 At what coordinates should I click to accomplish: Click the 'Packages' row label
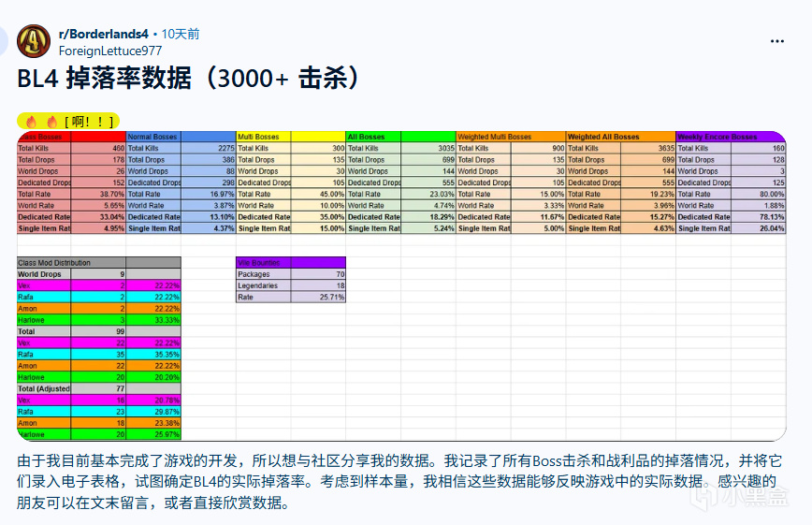263,274
